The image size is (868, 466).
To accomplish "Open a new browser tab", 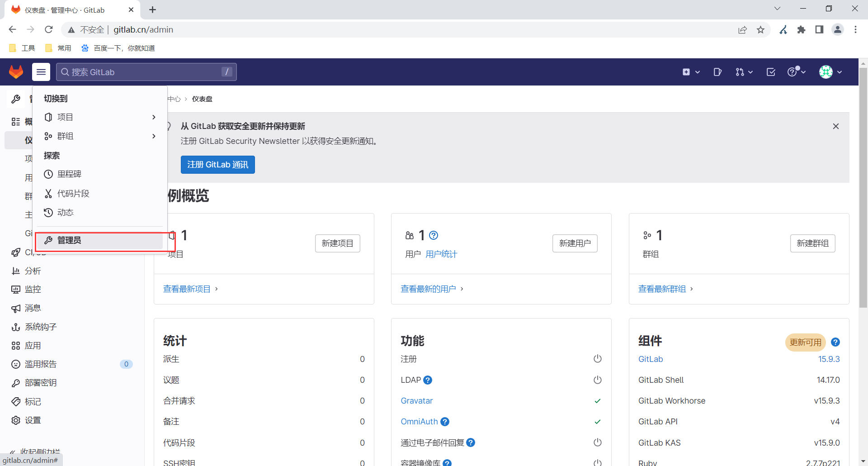I will click(153, 10).
